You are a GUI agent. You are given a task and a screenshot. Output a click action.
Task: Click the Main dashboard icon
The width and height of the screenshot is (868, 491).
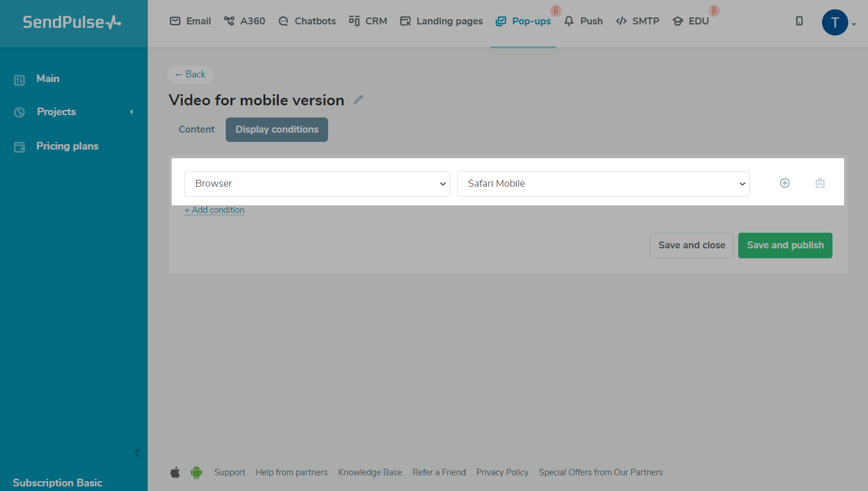pos(19,80)
